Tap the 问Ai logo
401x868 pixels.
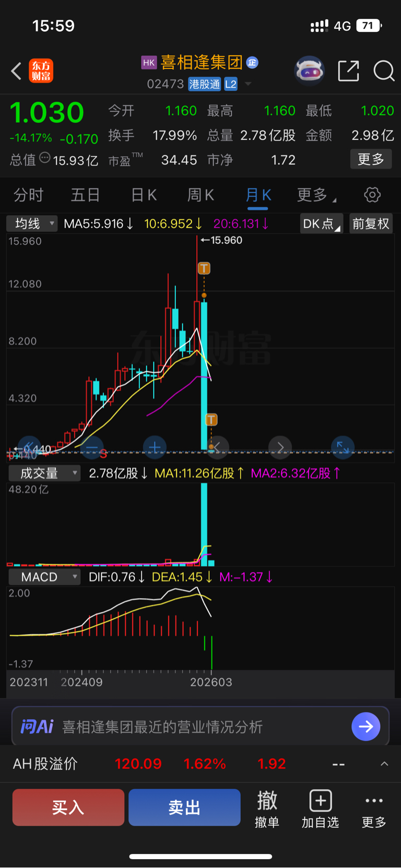37,727
